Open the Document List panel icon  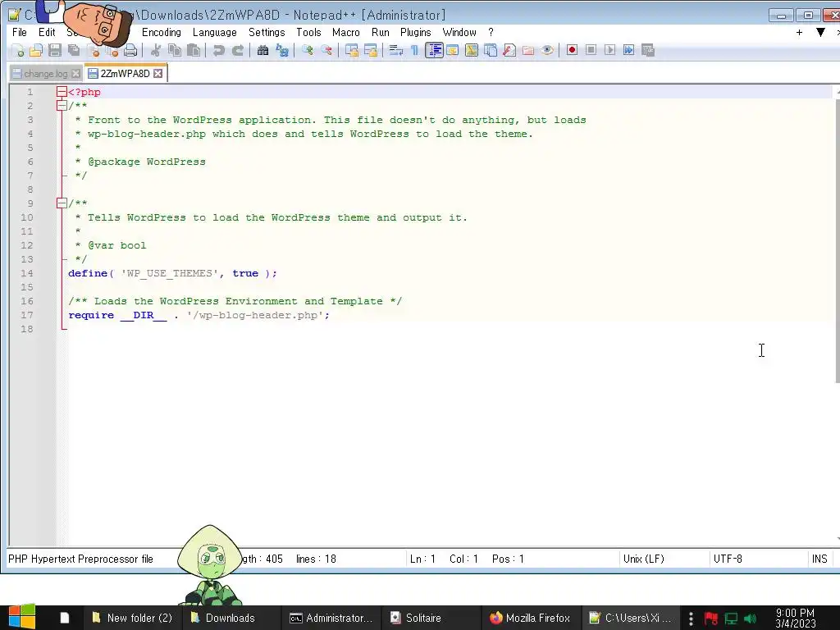[491, 50]
